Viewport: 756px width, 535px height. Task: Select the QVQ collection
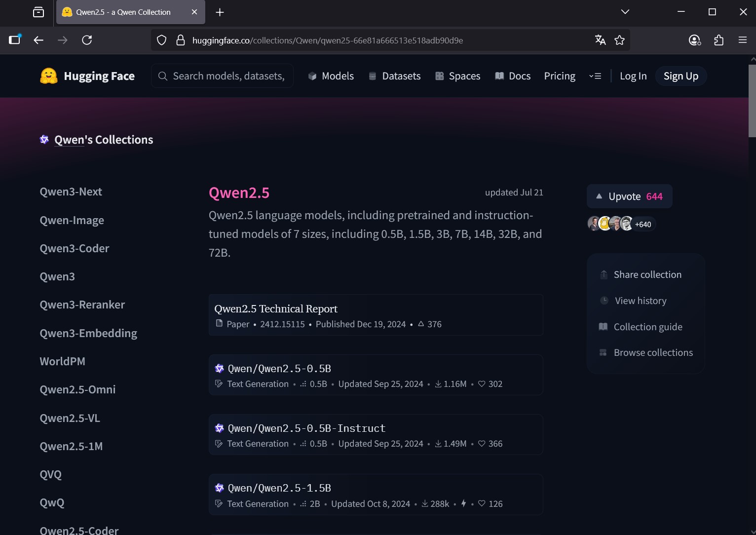click(51, 474)
